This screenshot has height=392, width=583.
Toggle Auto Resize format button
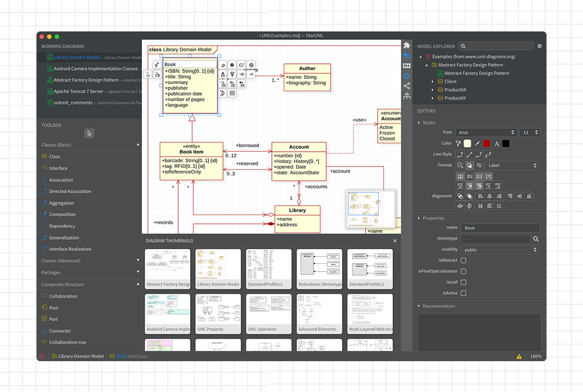click(x=460, y=165)
